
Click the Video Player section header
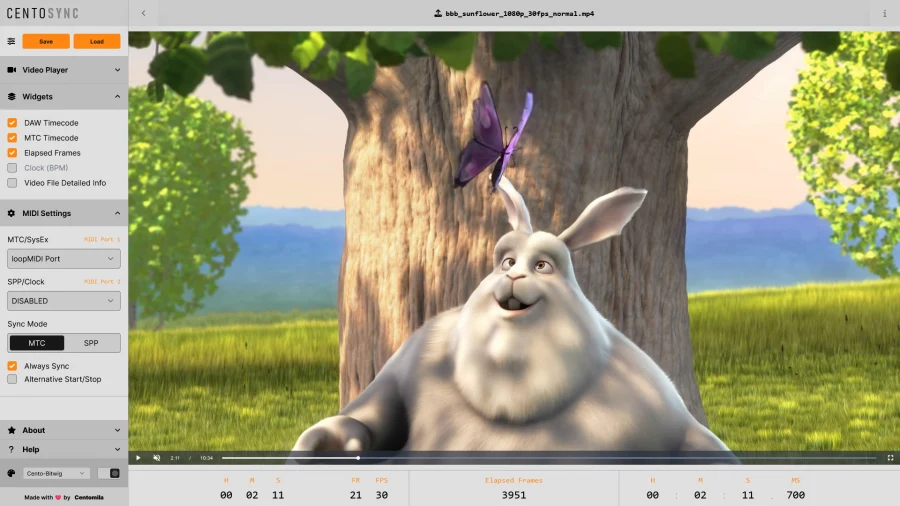point(64,70)
